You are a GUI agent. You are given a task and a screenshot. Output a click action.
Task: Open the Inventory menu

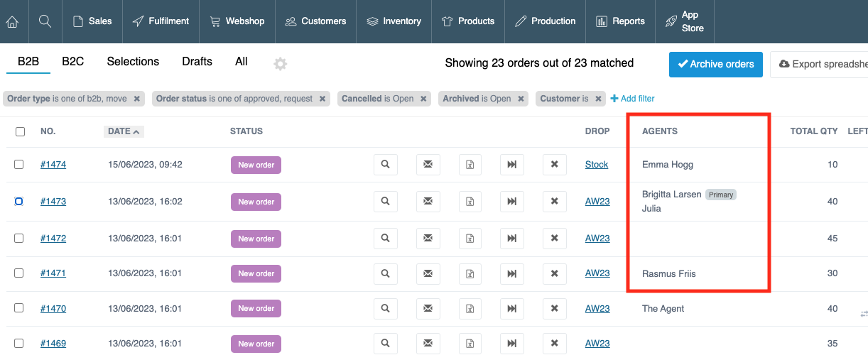pos(394,21)
